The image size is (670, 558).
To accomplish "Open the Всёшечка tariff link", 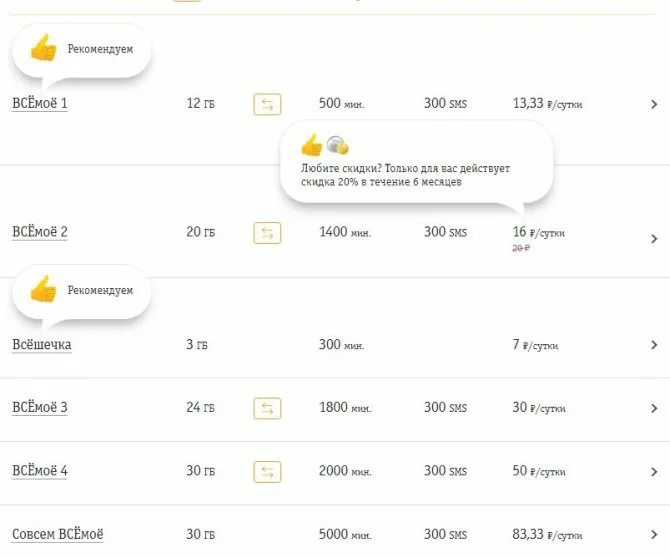I will (42, 345).
